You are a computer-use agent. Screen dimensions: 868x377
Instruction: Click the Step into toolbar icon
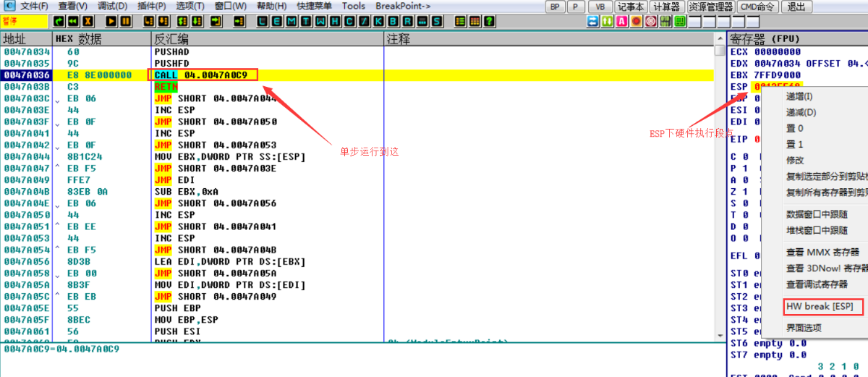tap(148, 21)
